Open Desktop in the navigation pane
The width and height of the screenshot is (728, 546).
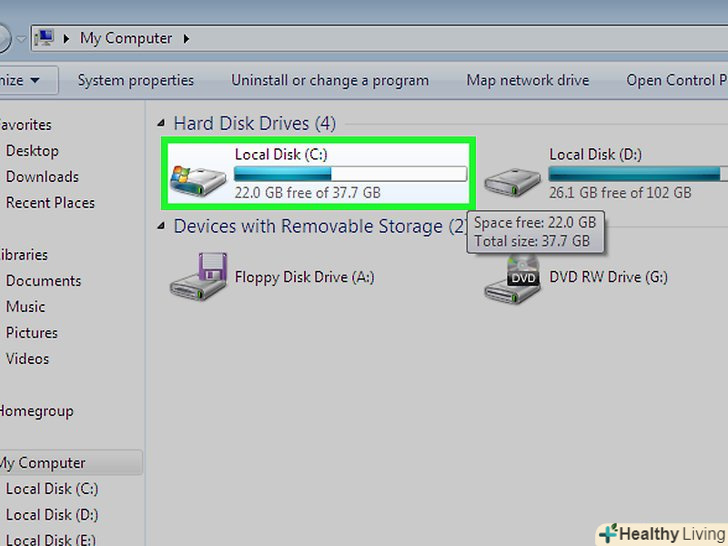pyautogui.click(x=32, y=151)
